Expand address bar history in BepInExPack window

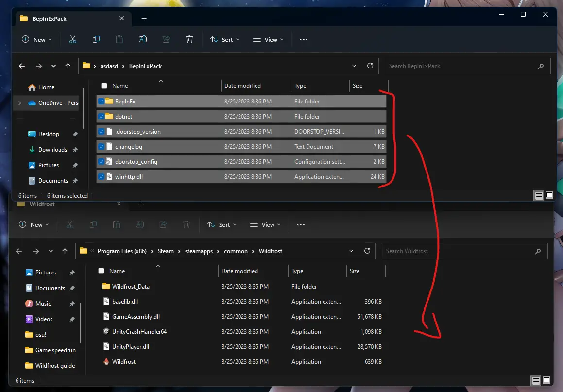coord(354,66)
